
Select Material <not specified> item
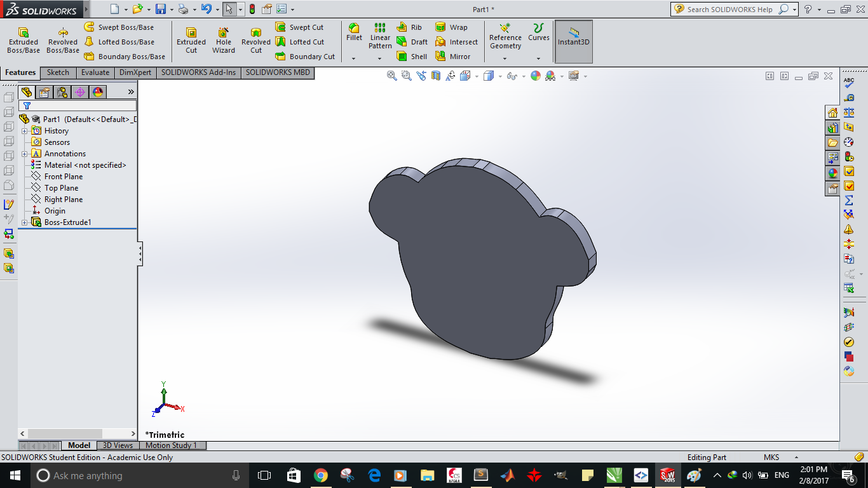79,165
